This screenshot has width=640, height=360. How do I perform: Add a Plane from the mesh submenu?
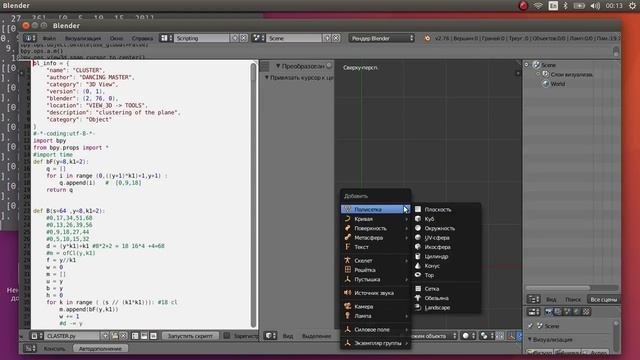pos(446,209)
